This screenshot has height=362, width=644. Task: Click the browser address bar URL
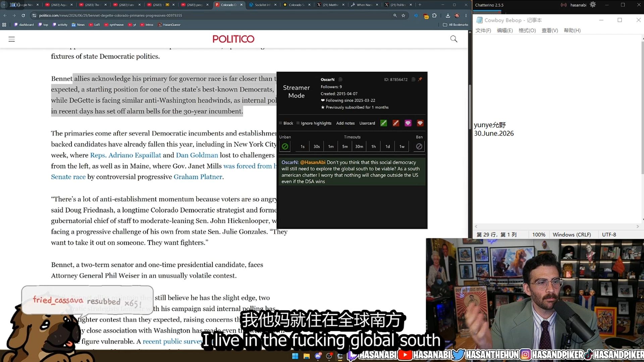pos(110,15)
